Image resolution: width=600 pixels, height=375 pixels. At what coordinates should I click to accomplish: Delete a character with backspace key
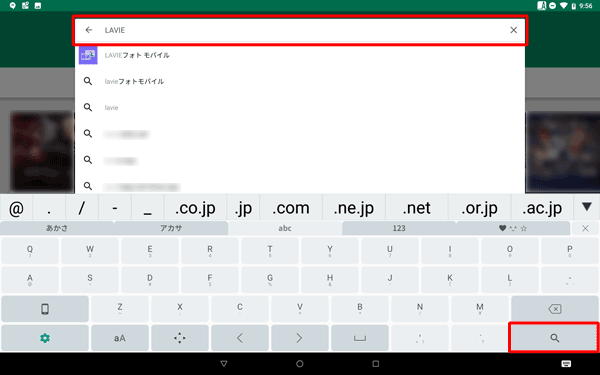555,309
